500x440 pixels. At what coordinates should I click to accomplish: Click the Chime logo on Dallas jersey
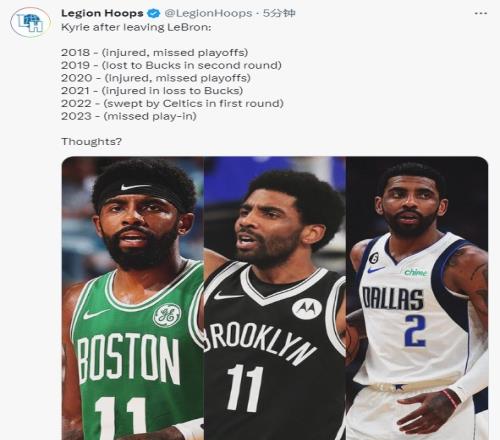click(x=415, y=272)
